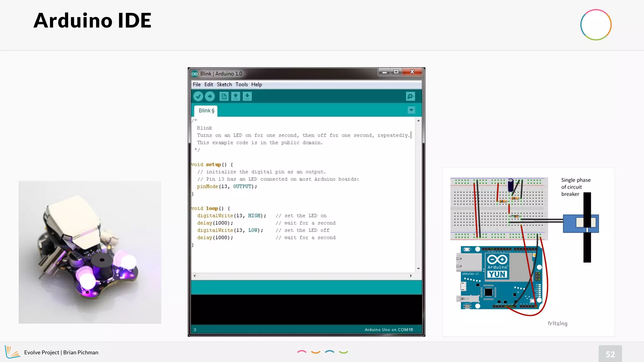Close the Arduino IDE window
Viewport: 644px width, 362px height.
pyautogui.click(x=412, y=72)
